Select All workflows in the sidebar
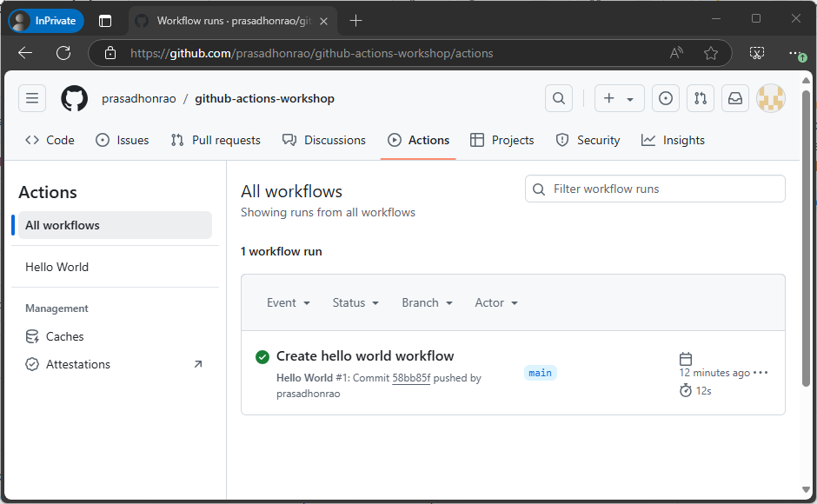Screen dimensions: 817x504 coord(115,225)
